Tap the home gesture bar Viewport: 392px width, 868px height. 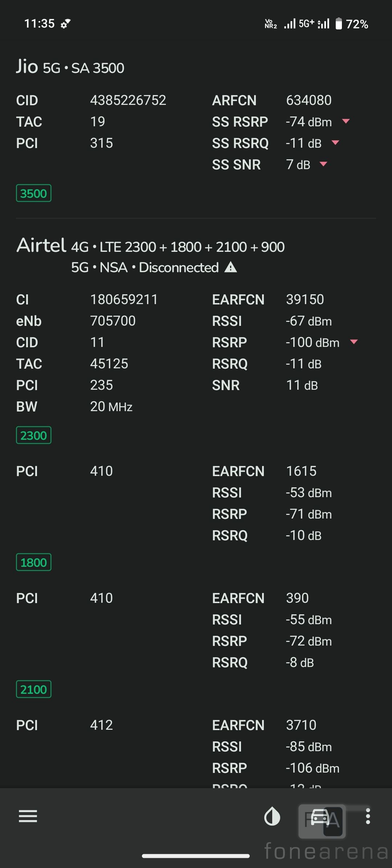(196, 856)
